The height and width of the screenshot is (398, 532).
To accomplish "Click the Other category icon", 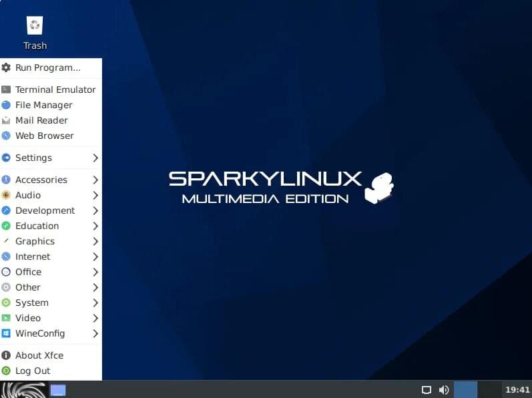I will point(6,287).
